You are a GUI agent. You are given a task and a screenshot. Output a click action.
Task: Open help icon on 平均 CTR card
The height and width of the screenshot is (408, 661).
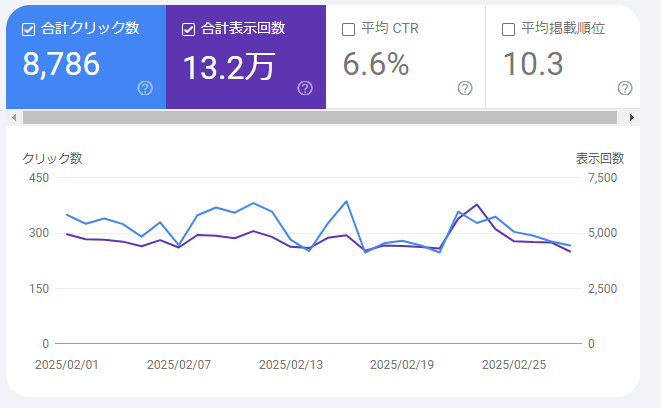[465, 88]
